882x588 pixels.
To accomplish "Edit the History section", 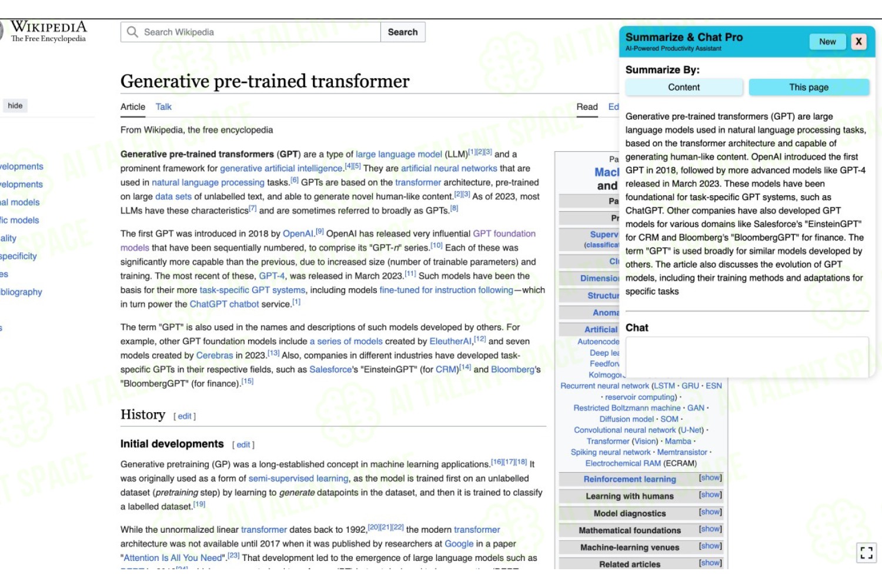I will coord(185,416).
